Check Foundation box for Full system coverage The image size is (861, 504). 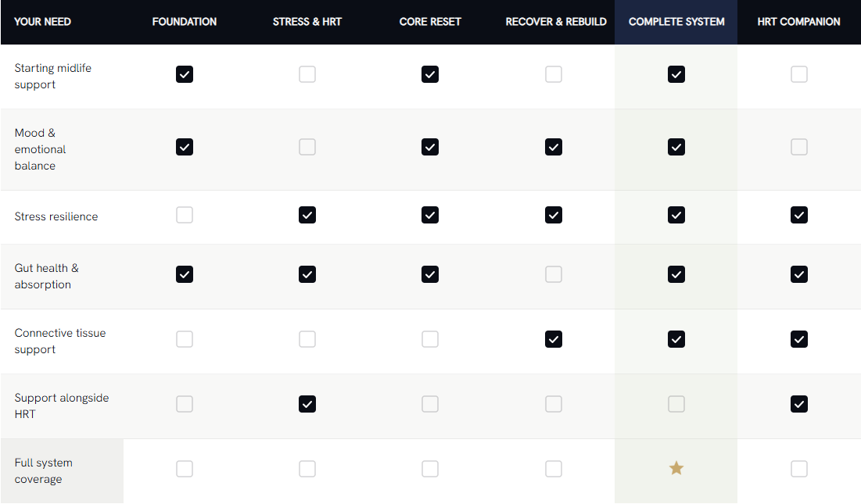click(x=185, y=469)
